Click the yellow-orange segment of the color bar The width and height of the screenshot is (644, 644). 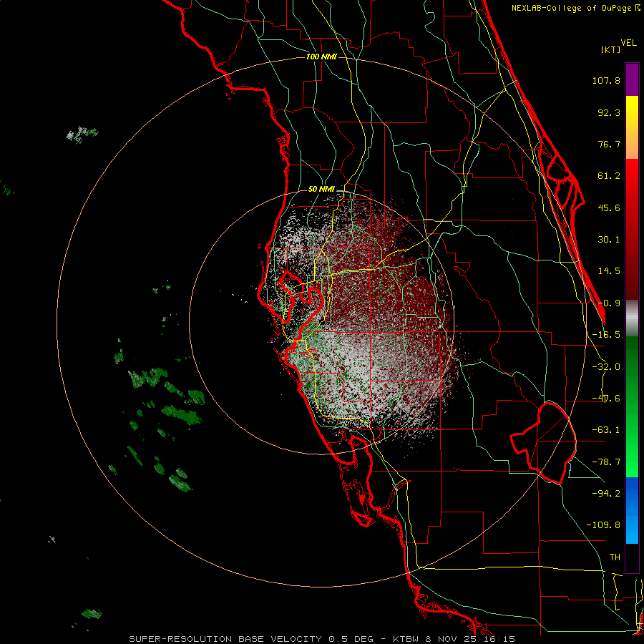(632, 127)
